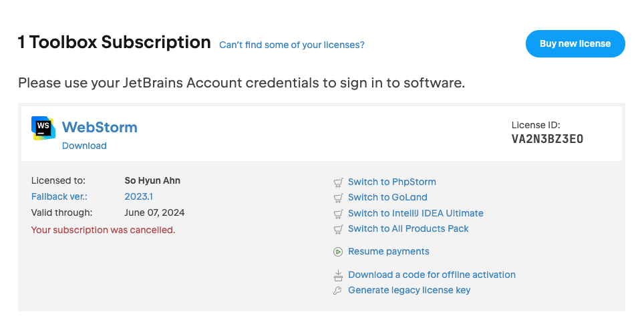The image size is (644, 320).
Task: Select the License ID value VA2N3BZ3E0
Action: click(547, 139)
